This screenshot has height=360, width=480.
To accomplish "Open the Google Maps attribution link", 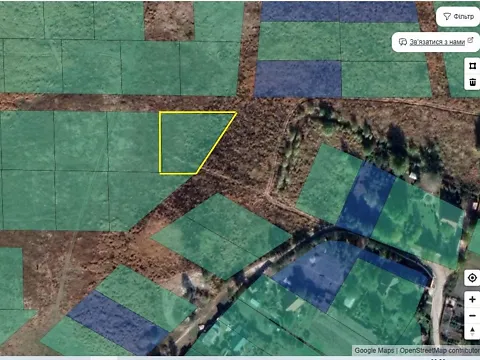I will [374, 350].
